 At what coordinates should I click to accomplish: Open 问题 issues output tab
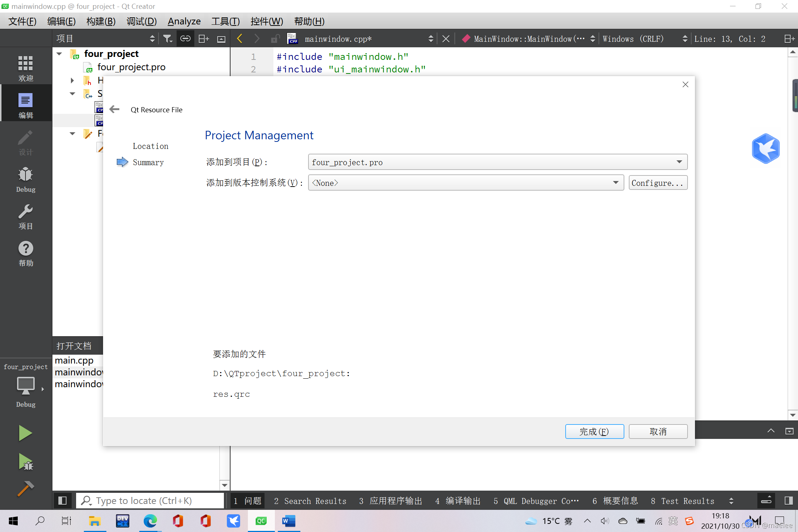[248, 501]
